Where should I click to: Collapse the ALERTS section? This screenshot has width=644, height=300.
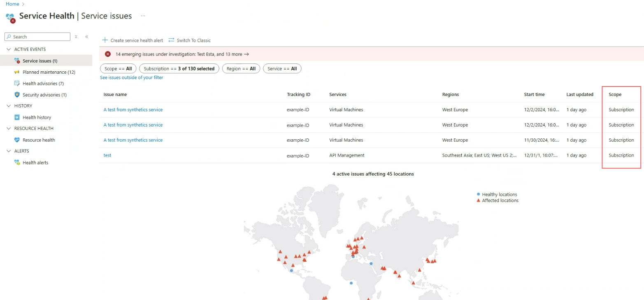(9, 151)
